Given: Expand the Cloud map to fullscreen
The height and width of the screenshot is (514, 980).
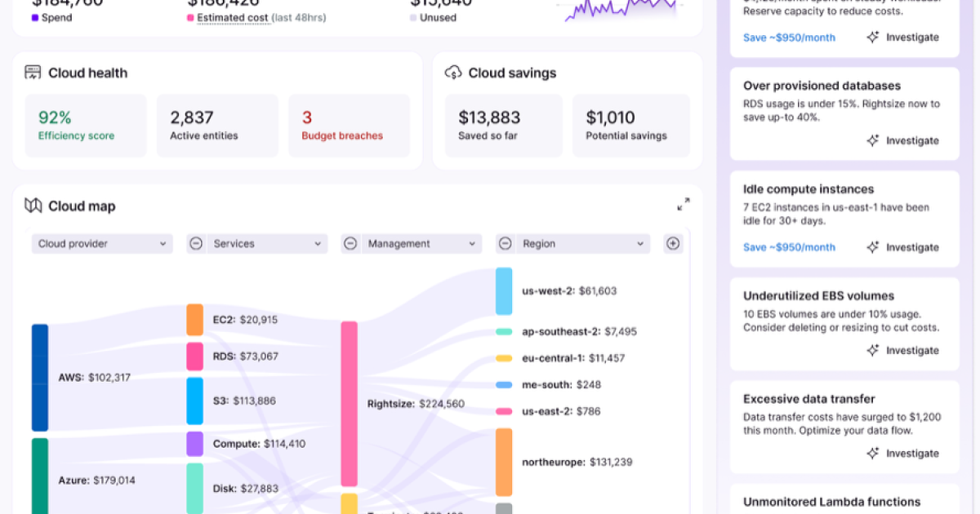Looking at the screenshot, I should click(684, 204).
